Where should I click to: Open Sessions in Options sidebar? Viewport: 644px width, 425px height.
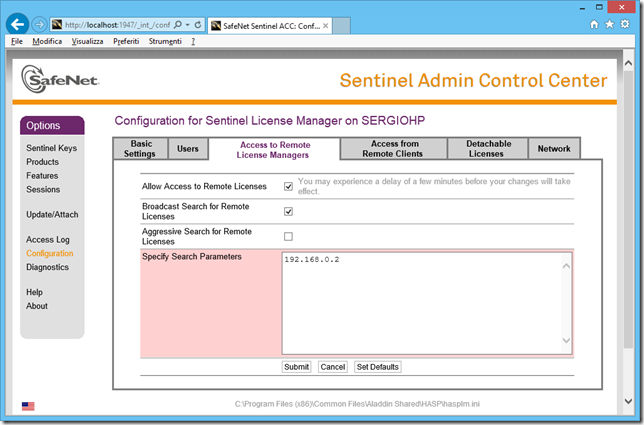[43, 190]
